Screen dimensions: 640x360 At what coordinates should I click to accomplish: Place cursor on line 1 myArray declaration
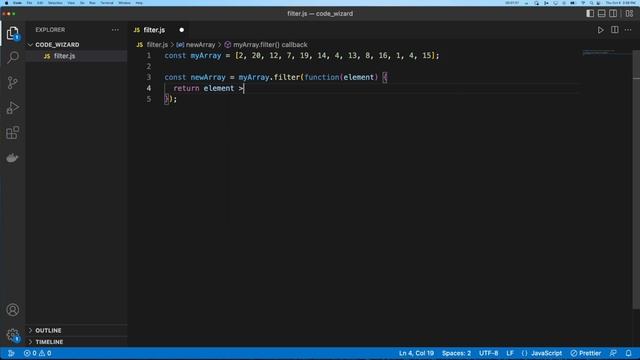click(x=302, y=56)
